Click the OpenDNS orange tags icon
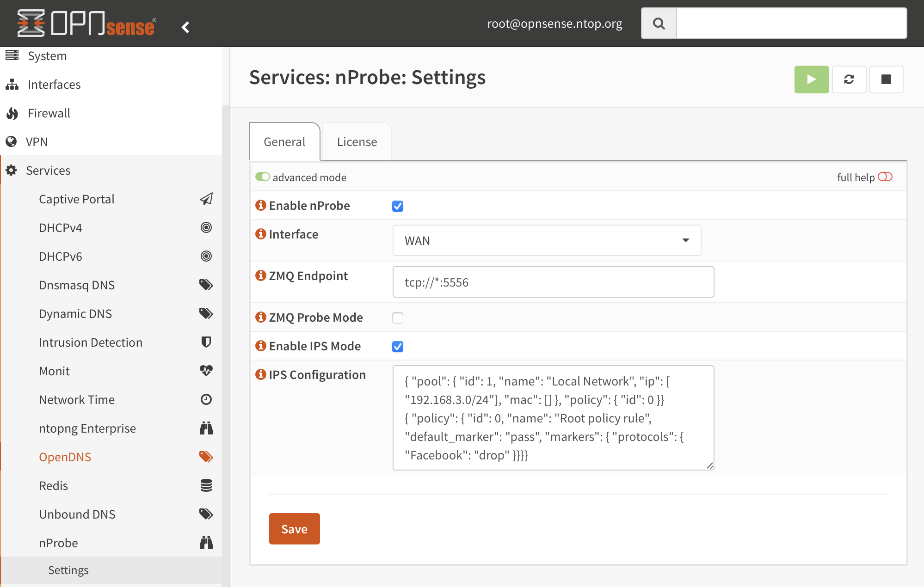Image resolution: width=924 pixels, height=587 pixels. tap(206, 457)
